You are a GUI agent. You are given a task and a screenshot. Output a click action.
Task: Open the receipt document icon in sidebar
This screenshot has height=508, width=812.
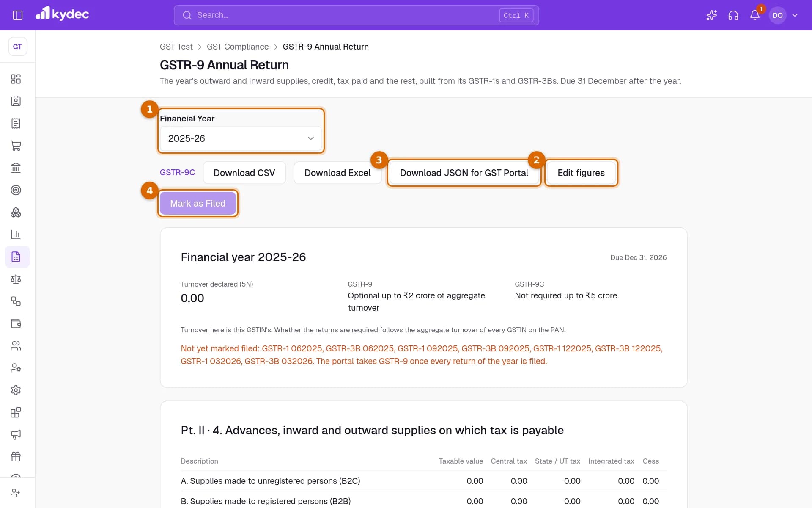[16, 124]
